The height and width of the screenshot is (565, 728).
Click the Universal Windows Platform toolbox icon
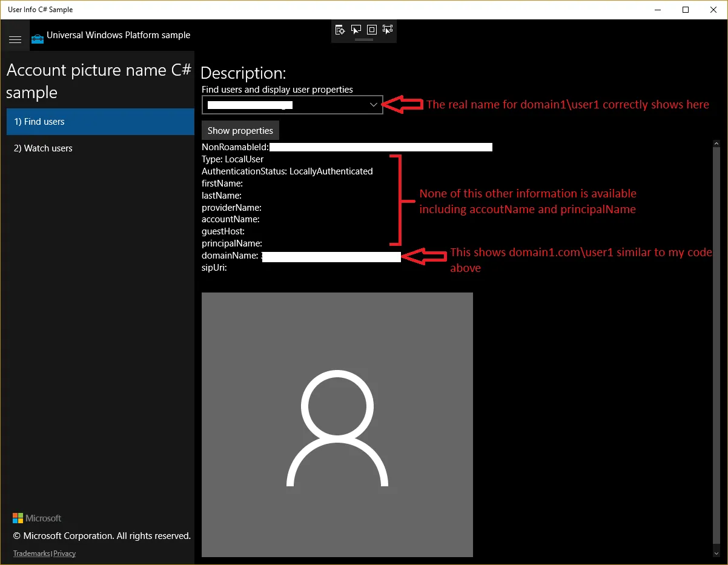[x=38, y=39]
